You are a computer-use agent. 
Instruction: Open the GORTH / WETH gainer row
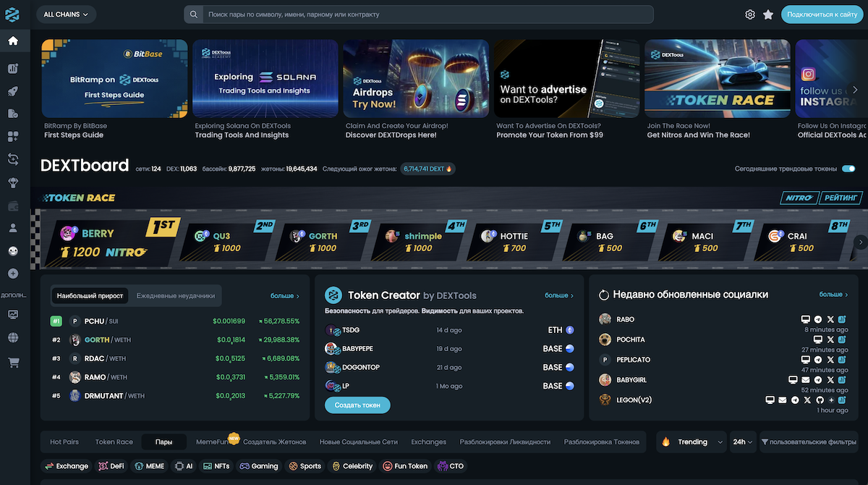tap(175, 339)
